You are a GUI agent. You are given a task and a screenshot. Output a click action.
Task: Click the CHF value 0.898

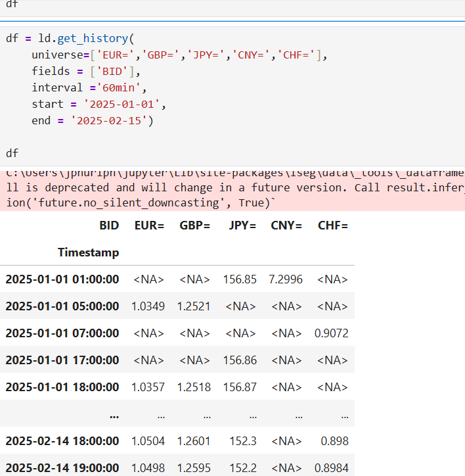(x=334, y=440)
